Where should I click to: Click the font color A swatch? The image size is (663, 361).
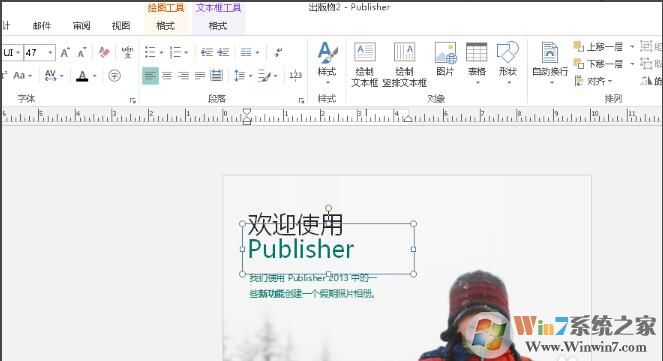pyautogui.click(x=82, y=76)
